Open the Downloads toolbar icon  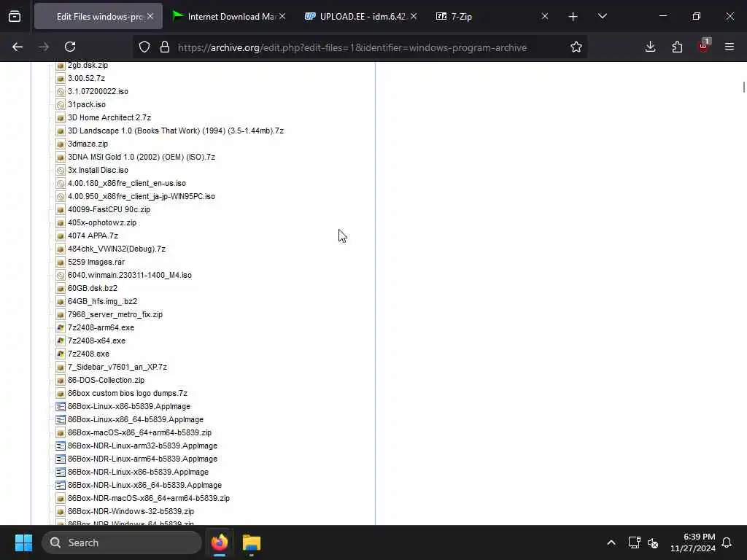point(650,47)
